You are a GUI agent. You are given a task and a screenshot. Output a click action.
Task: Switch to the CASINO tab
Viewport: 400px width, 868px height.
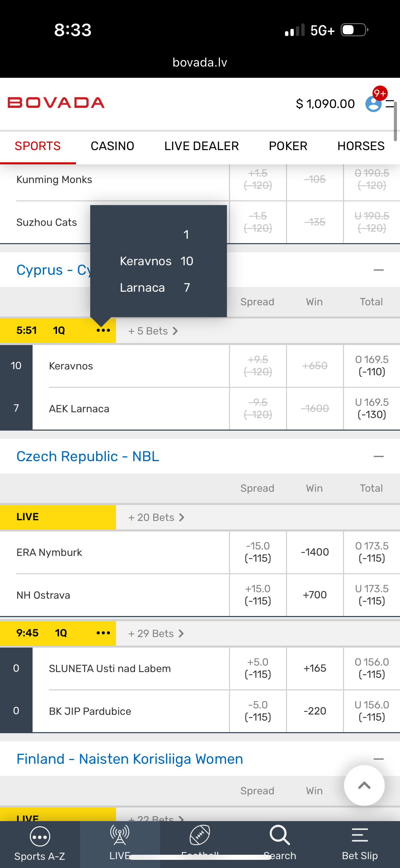112,146
